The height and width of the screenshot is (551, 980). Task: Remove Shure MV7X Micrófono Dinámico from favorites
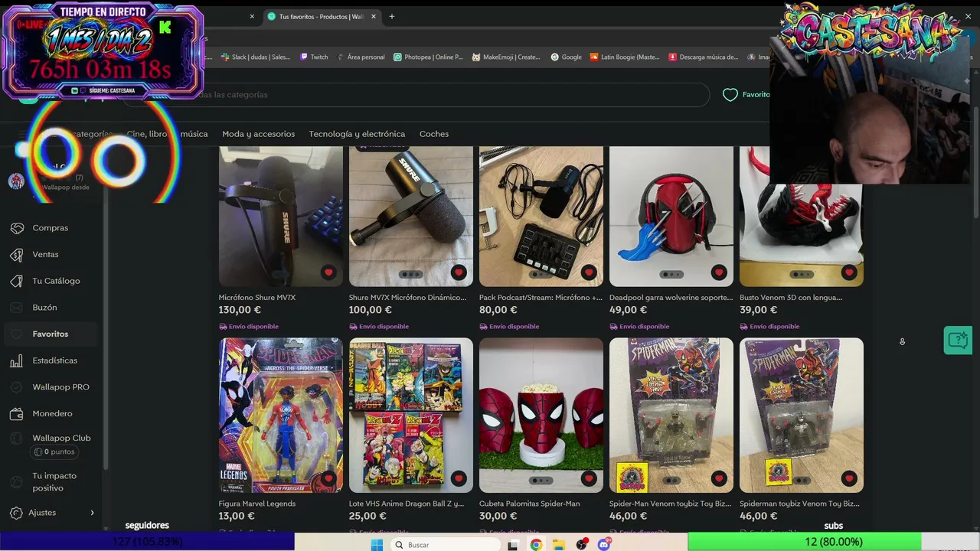[x=459, y=272]
